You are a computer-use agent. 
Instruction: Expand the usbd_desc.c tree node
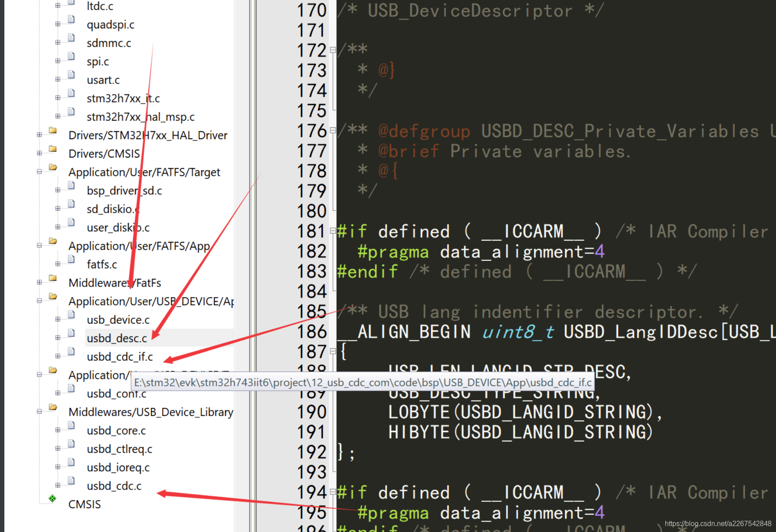point(58,337)
